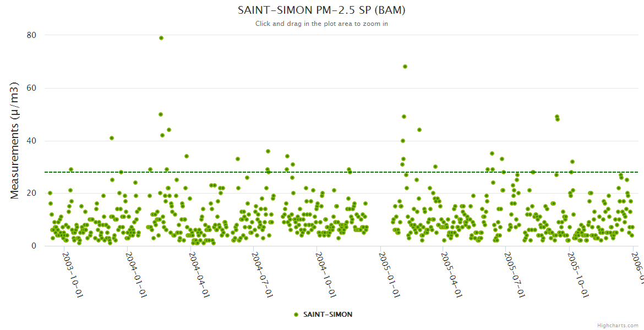Select the point near 30 before 2005-04-01

click(x=435, y=167)
